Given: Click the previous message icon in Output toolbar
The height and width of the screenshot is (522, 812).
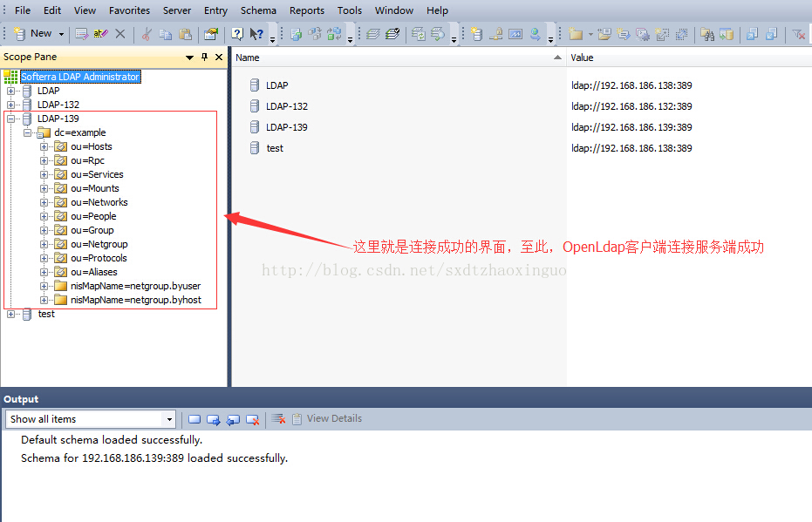Looking at the screenshot, I should pyautogui.click(x=233, y=419).
